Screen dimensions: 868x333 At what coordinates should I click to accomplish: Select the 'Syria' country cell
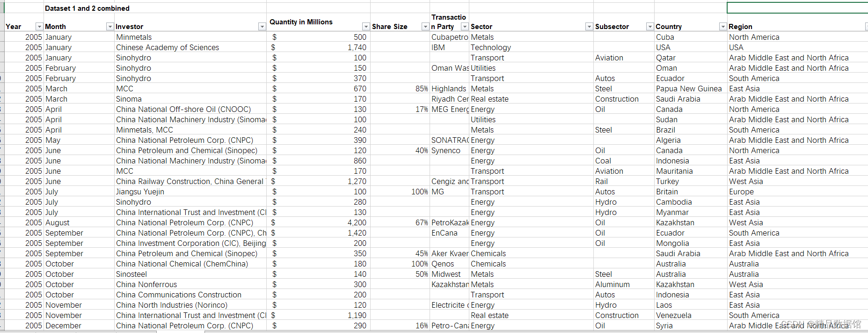691,326
